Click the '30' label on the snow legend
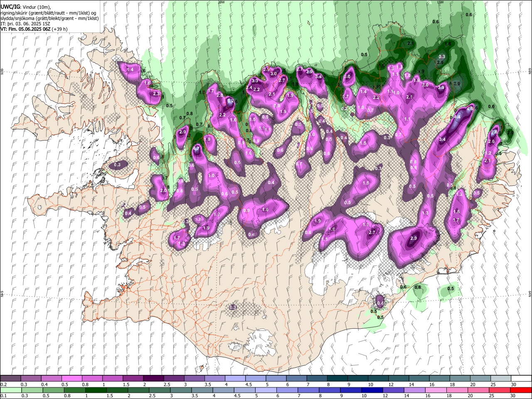This screenshot has height=399, width=532. click(x=513, y=384)
